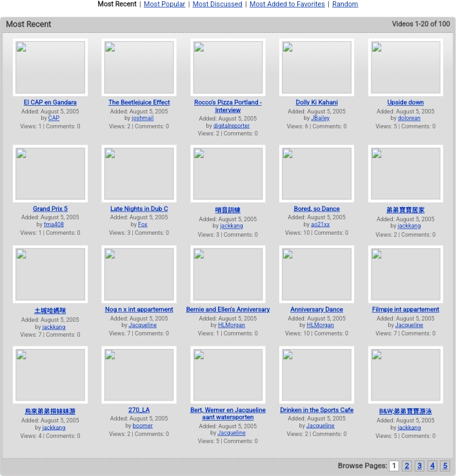Open Rocco's Pizza Portland video thumbnail
This screenshot has height=476, width=456.
coord(228,67)
